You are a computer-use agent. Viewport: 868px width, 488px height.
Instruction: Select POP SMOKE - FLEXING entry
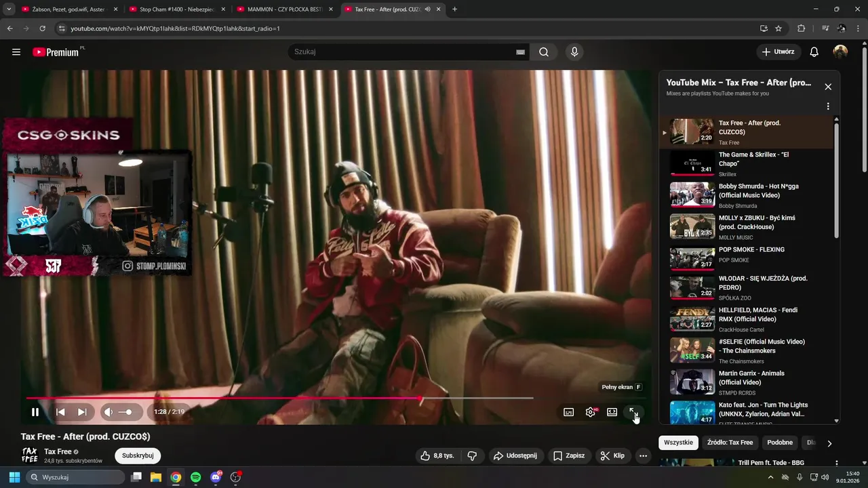coord(746,258)
